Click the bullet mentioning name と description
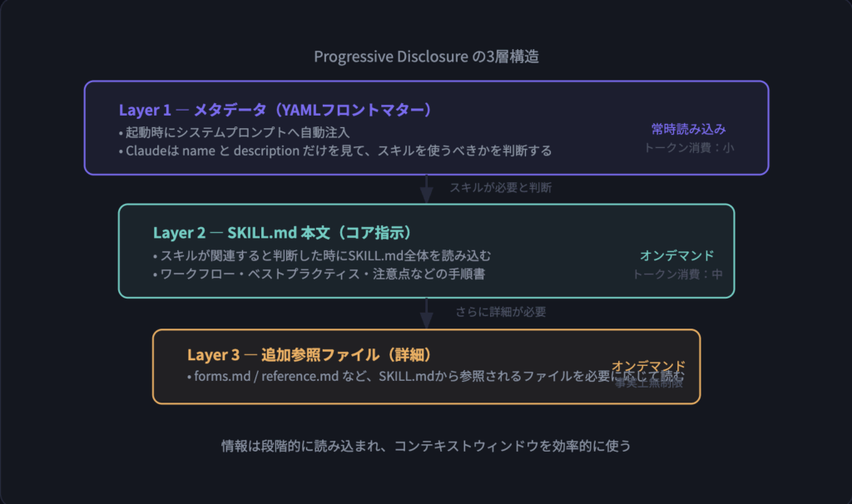The image size is (852, 504). pos(335,151)
